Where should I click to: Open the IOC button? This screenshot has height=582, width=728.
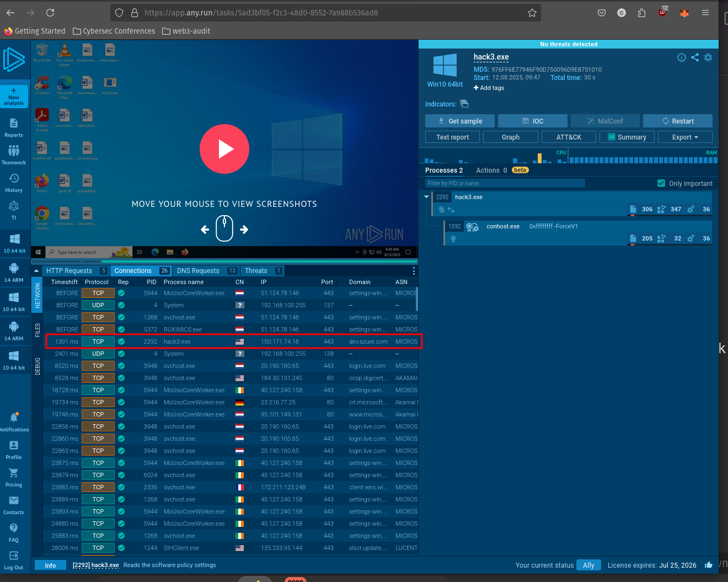tap(533, 121)
